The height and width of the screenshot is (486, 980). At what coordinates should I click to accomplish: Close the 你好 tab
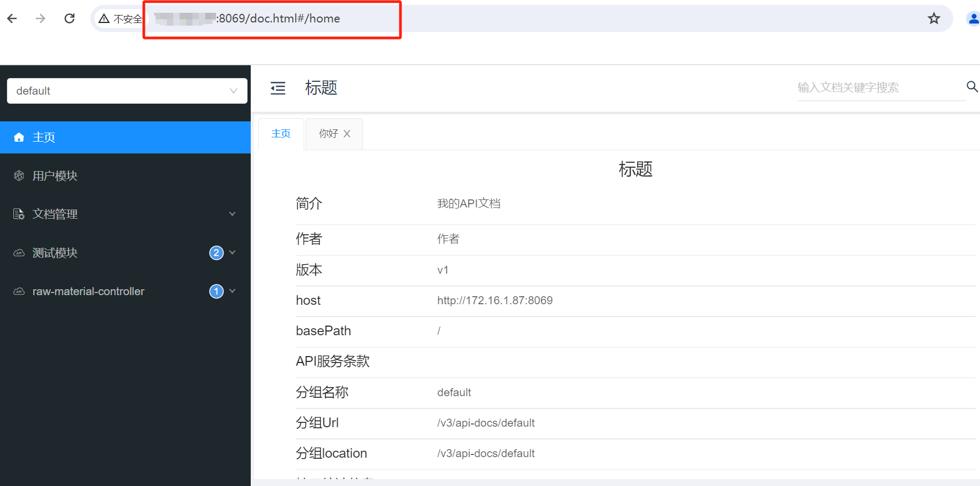(x=347, y=134)
